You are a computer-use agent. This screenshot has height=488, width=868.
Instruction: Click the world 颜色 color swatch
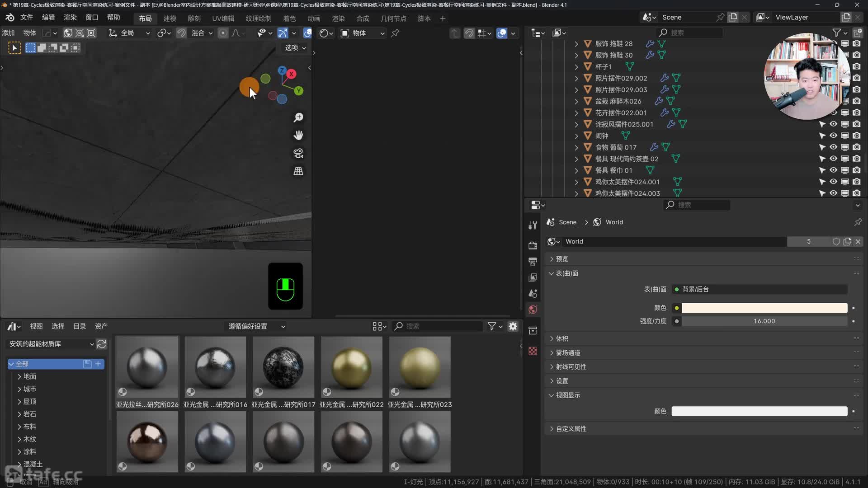tap(764, 308)
